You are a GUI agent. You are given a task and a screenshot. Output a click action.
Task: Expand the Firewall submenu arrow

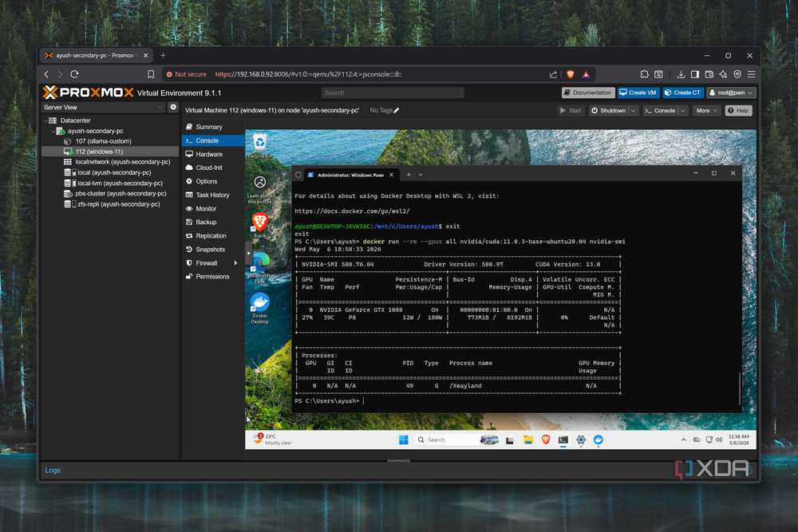235,263
